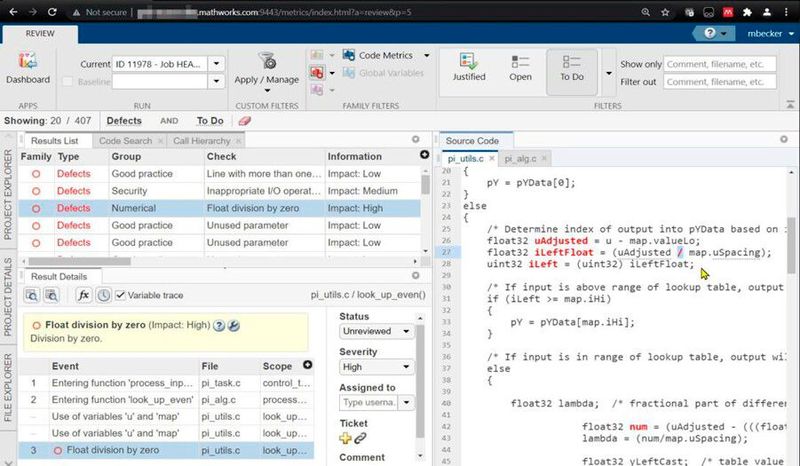Click the fx function icon in Result Details
Image resolution: width=800 pixels, height=466 pixels.
tap(83, 295)
